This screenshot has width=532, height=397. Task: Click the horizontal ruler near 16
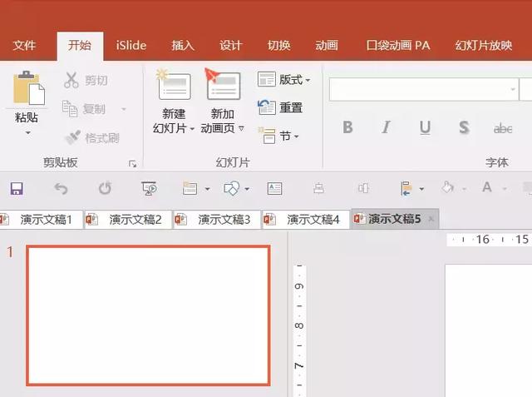tap(483, 240)
